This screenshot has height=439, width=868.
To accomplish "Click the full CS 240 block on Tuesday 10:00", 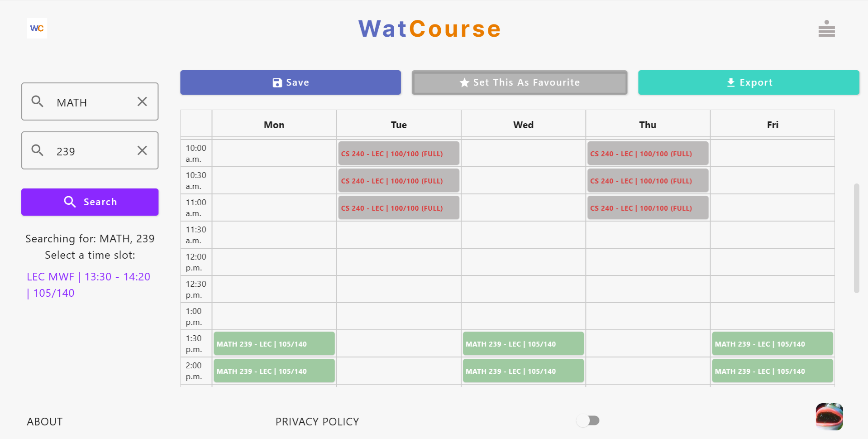I will click(398, 153).
